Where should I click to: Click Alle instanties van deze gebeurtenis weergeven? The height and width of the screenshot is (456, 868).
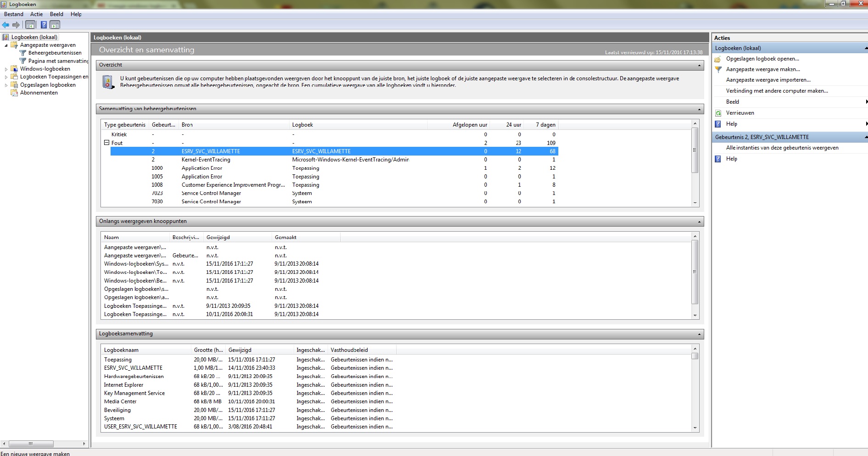point(782,148)
